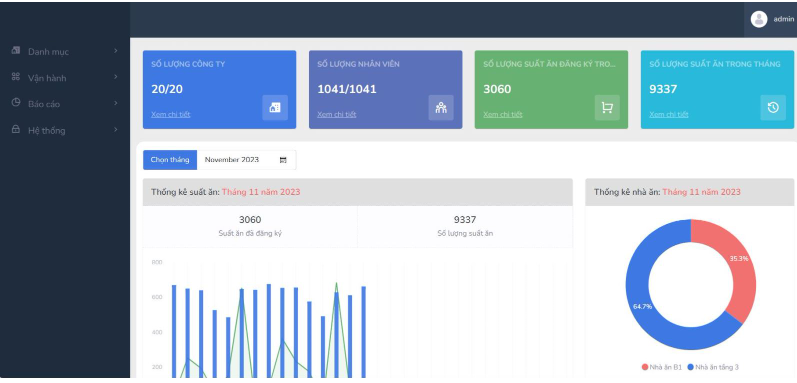The height and width of the screenshot is (383, 797).
Task: Open the admin user menu
Action: 771,19
